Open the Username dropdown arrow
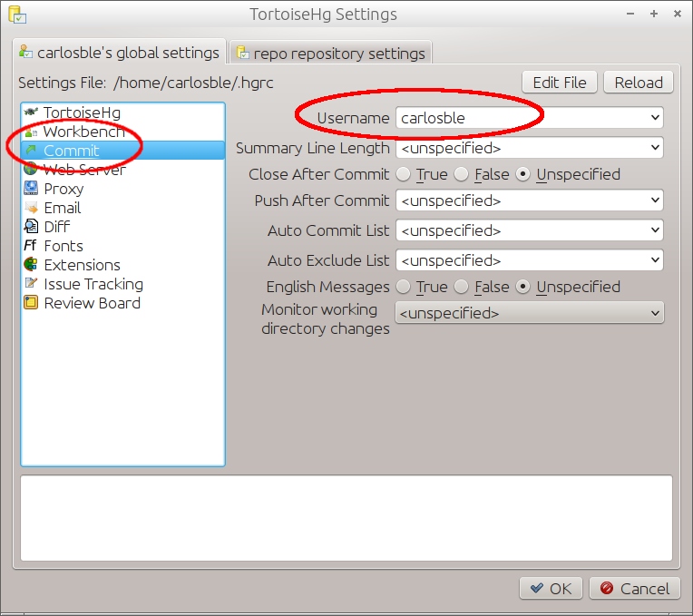The width and height of the screenshot is (693, 616). coord(655,118)
